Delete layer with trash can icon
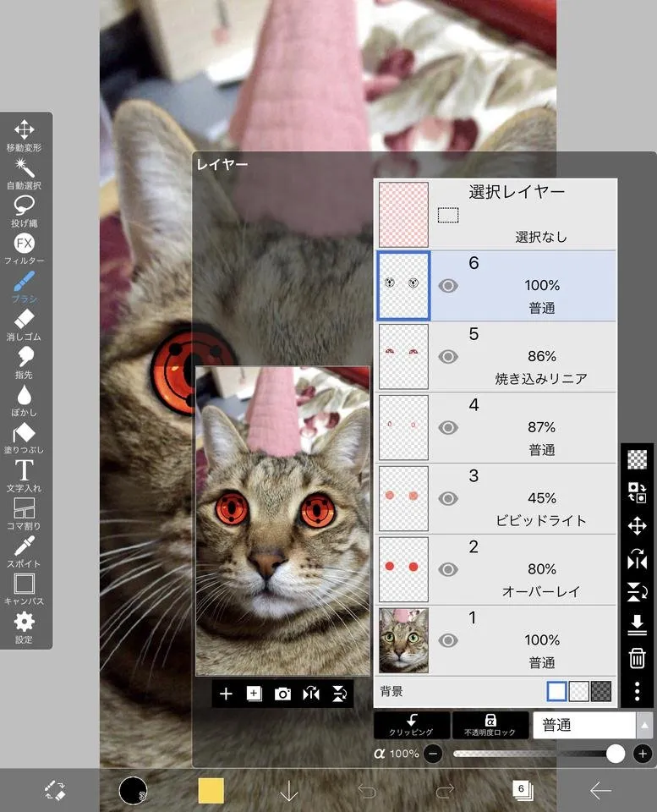 (x=638, y=658)
